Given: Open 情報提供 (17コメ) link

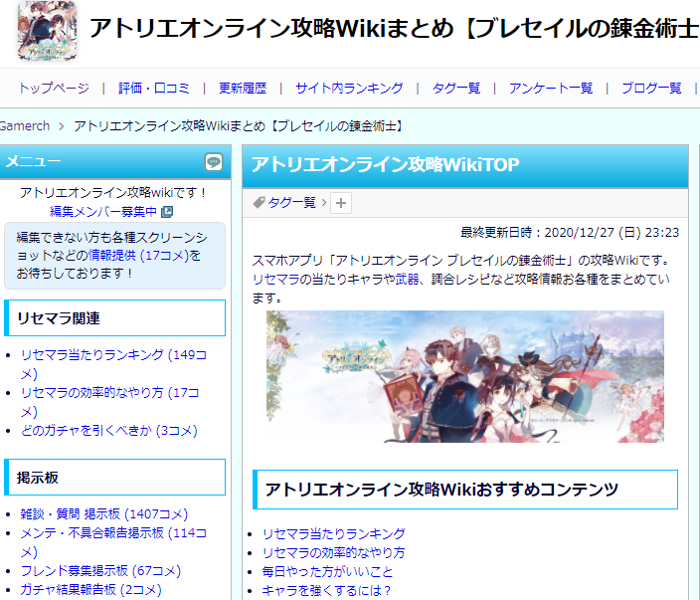Looking at the screenshot, I should 138,255.
